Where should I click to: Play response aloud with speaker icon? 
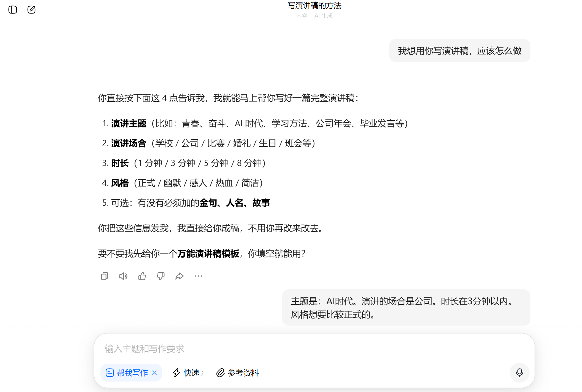click(123, 276)
